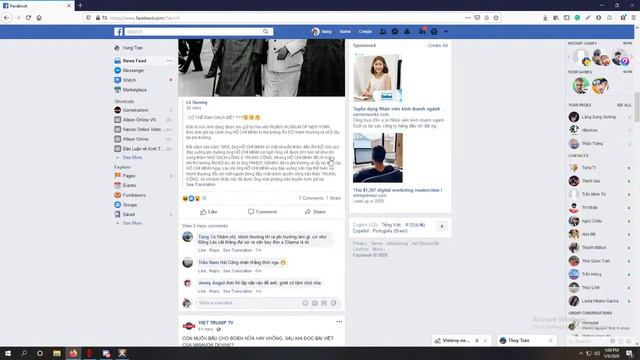Open VIET TRUMP TV post options ellipsis
640x360 pixels.
(339, 322)
